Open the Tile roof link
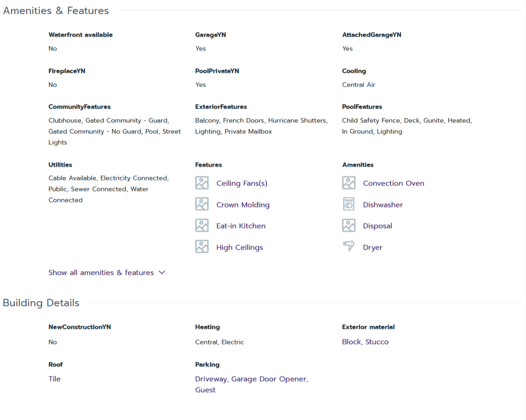Screen dimensions: 526x420 (54, 379)
